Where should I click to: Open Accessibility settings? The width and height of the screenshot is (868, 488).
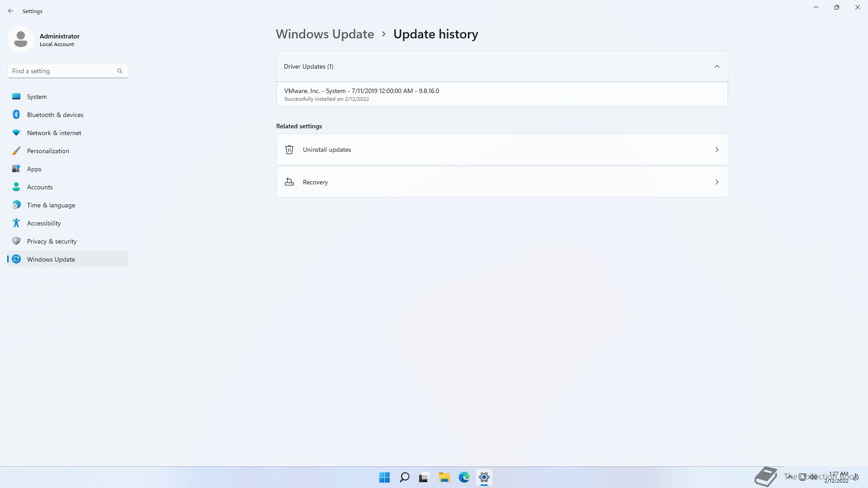pos(68,223)
